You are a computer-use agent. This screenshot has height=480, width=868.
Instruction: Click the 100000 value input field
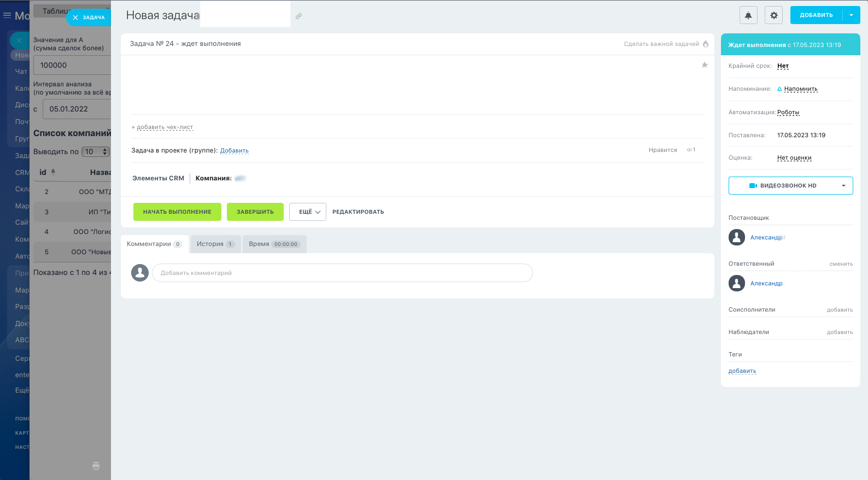pos(72,65)
